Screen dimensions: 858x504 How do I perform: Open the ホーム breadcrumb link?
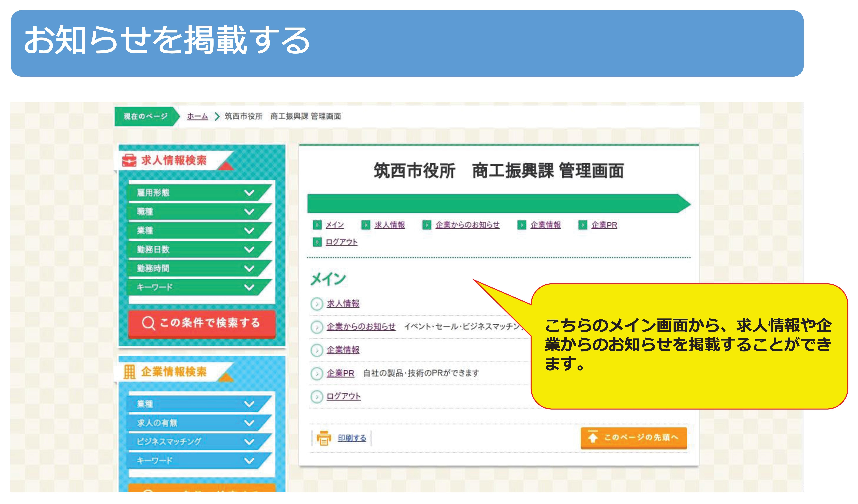pyautogui.click(x=197, y=116)
